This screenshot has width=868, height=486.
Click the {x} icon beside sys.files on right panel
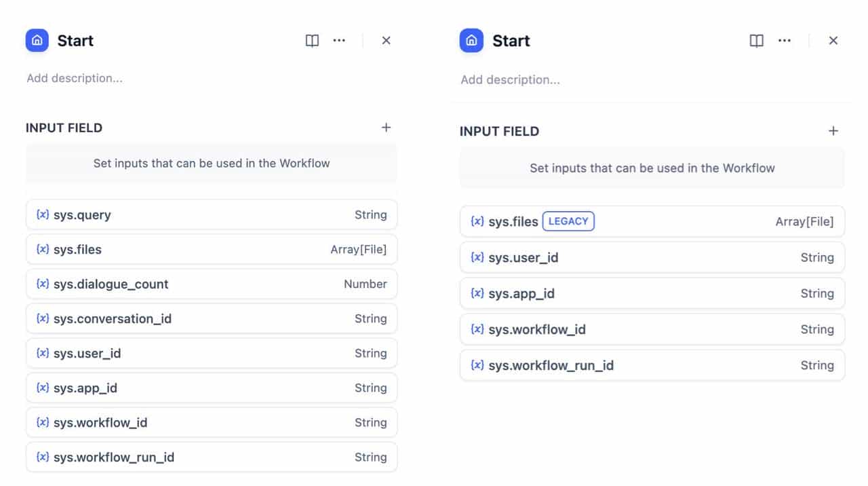(x=477, y=221)
